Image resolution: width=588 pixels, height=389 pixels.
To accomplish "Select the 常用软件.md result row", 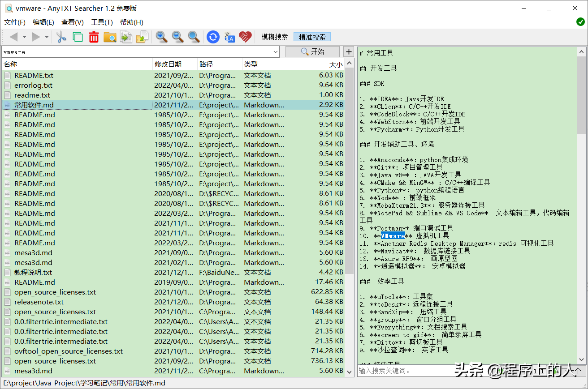I will 174,105.
